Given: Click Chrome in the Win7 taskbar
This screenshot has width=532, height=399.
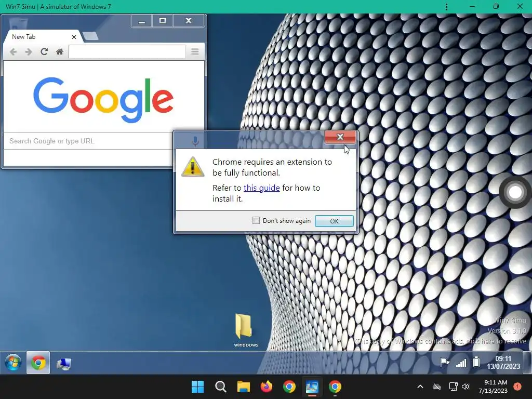Looking at the screenshot, I should (38, 363).
